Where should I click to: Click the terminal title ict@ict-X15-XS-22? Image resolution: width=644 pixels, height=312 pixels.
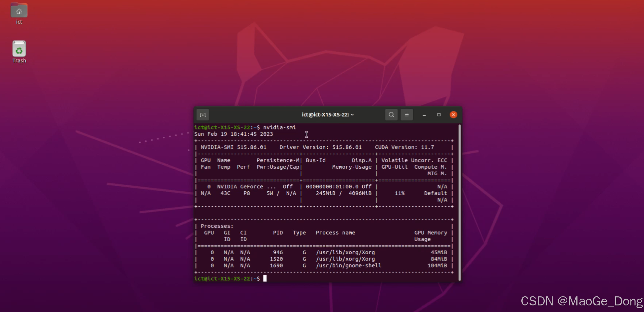click(328, 115)
